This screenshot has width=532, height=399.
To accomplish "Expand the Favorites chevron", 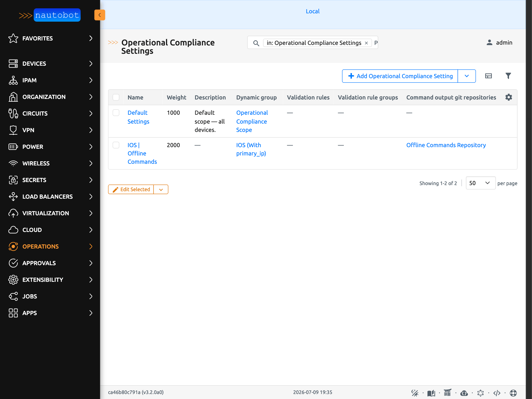I will click(91, 38).
